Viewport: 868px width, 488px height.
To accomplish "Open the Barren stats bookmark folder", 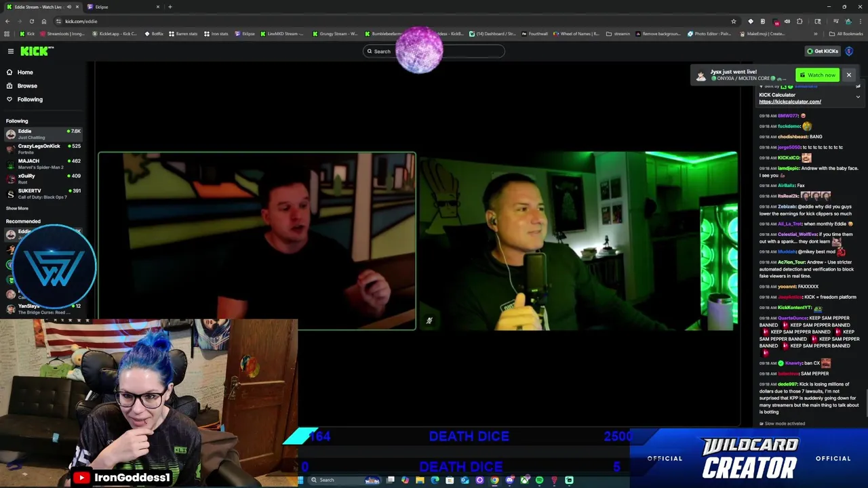I will pos(183,34).
